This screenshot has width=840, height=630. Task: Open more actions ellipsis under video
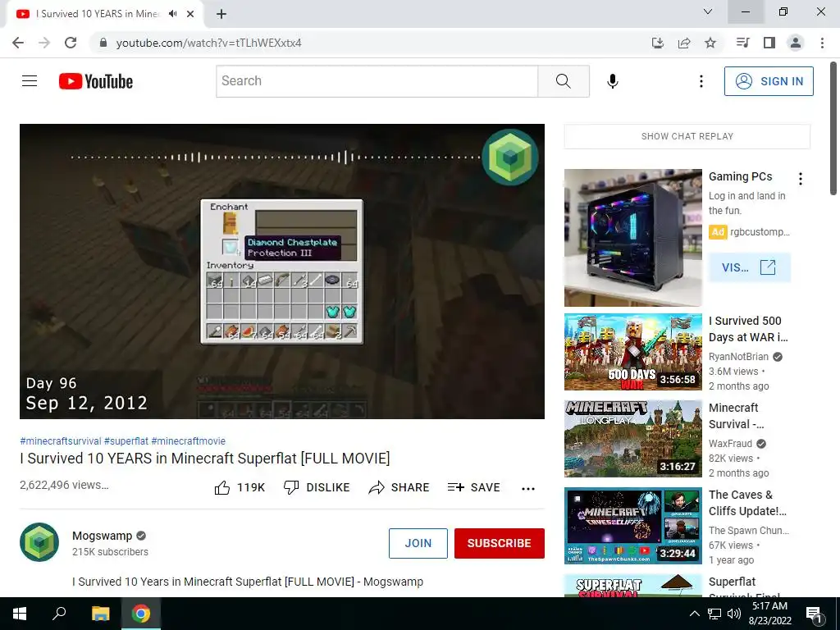528,489
